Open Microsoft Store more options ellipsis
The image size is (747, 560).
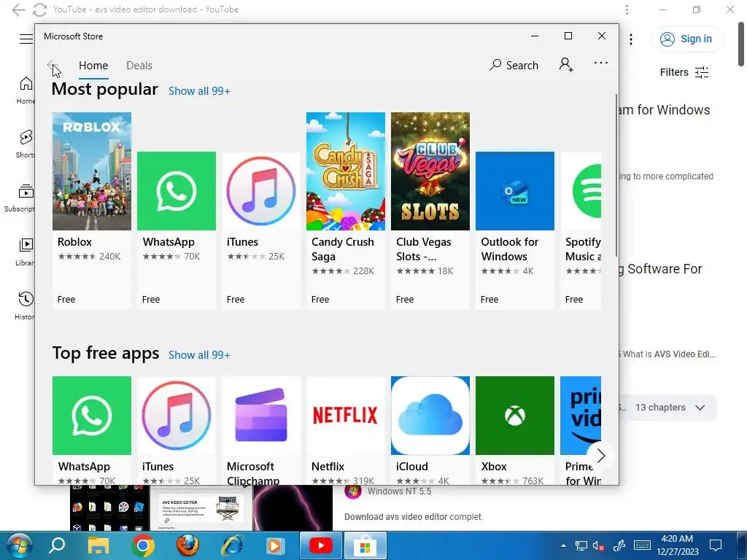pyautogui.click(x=601, y=63)
